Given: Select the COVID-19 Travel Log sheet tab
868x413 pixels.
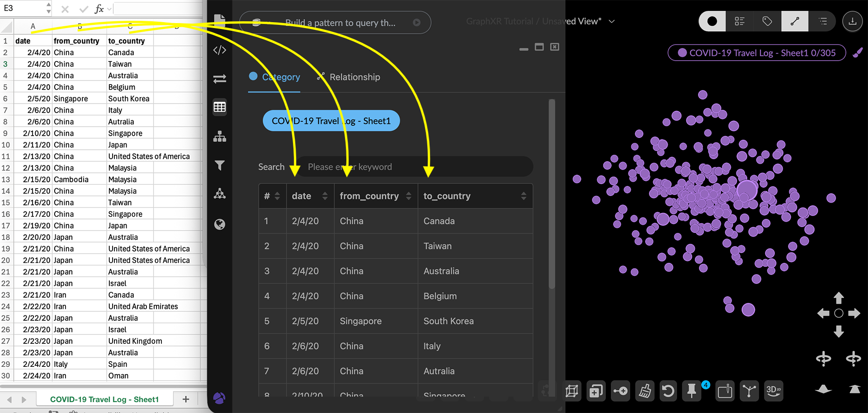Looking at the screenshot, I should [x=104, y=399].
